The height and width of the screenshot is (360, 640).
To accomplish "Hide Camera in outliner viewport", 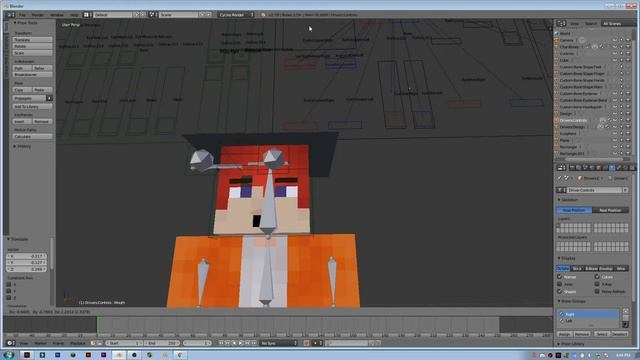I will [615, 40].
